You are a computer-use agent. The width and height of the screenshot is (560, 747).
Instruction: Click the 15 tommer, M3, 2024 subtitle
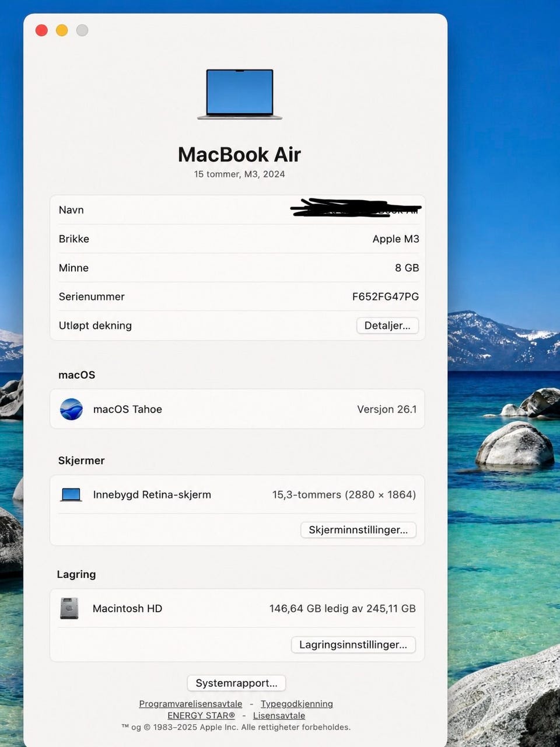click(239, 174)
